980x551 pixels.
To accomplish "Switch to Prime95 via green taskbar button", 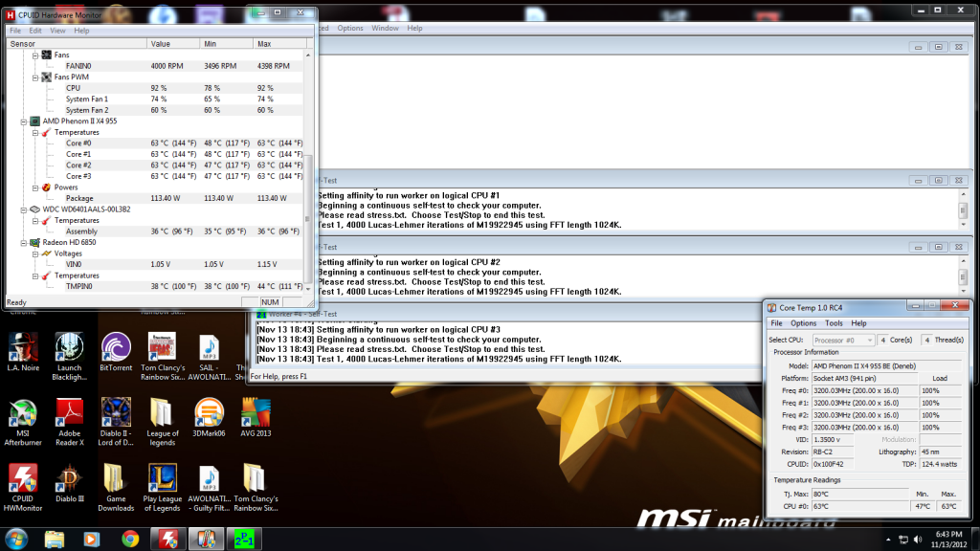I will click(x=244, y=539).
